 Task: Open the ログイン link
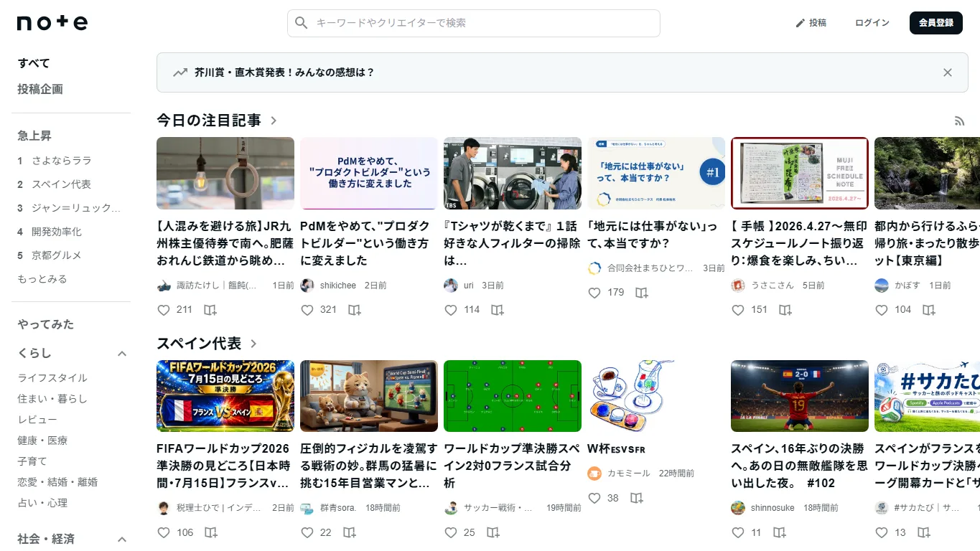click(872, 23)
